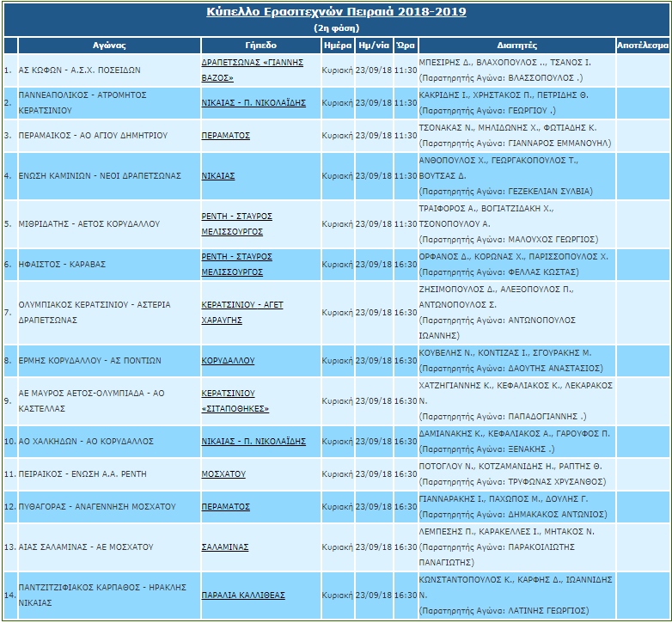Open the ΜΟΣΧΑΤΟΥ stadium link
The width and height of the screenshot is (672, 623).
223,474
